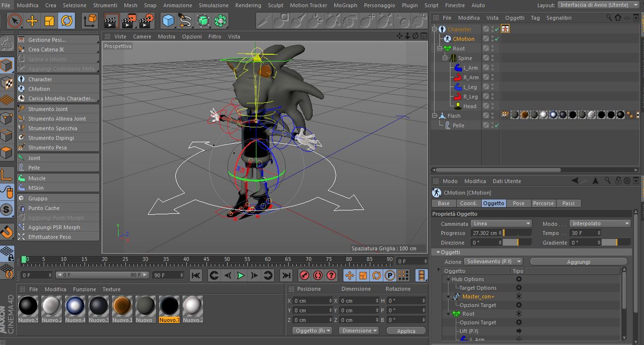Image resolution: width=644 pixels, height=345 pixels.
Task: Jump to the end of the animation
Action: point(286,275)
